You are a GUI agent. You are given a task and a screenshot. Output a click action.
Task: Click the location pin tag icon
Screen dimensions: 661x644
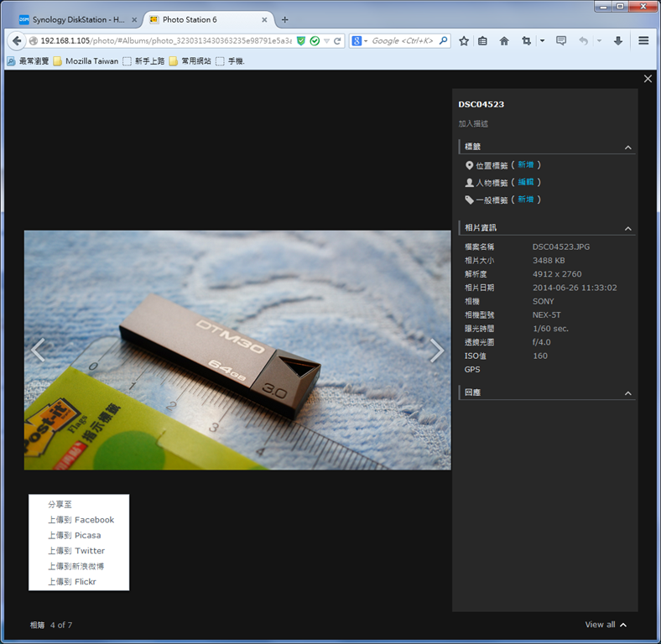pos(469,165)
